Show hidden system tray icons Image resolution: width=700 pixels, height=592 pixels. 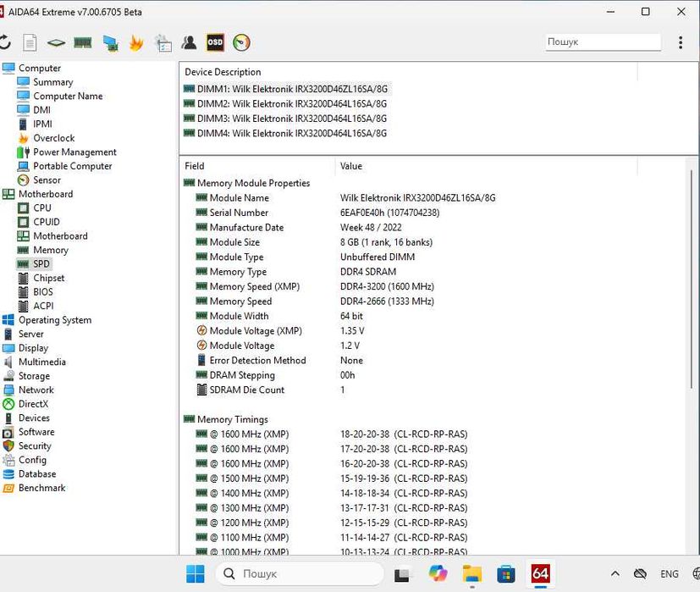(x=615, y=573)
